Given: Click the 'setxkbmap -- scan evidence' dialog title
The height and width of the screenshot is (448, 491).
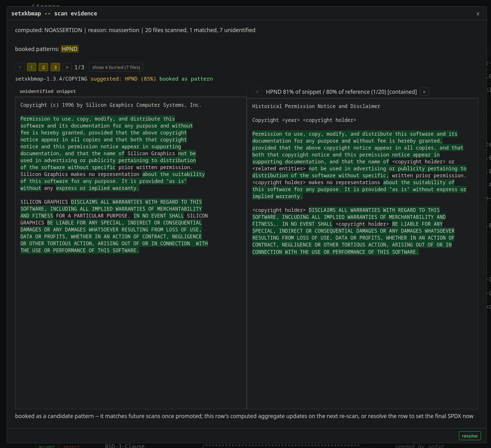Looking at the screenshot, I should click(54, 14).
